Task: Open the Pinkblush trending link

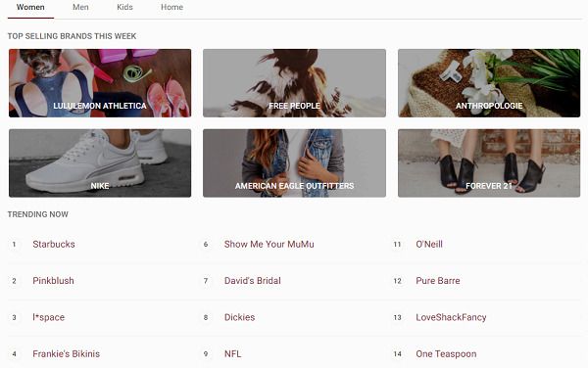Action: [x=53, y=281]
